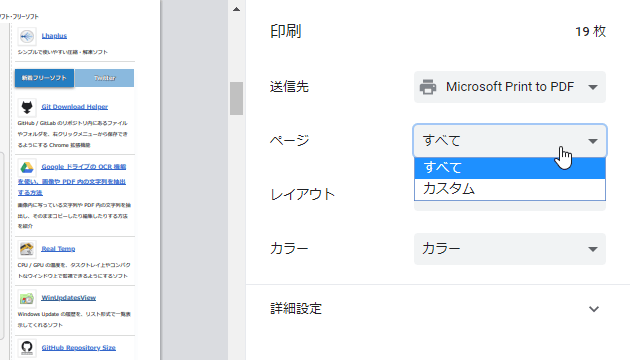Click the 19 枚 sheet count text
This screenshot has height=360, width=630.
[590, 31]
